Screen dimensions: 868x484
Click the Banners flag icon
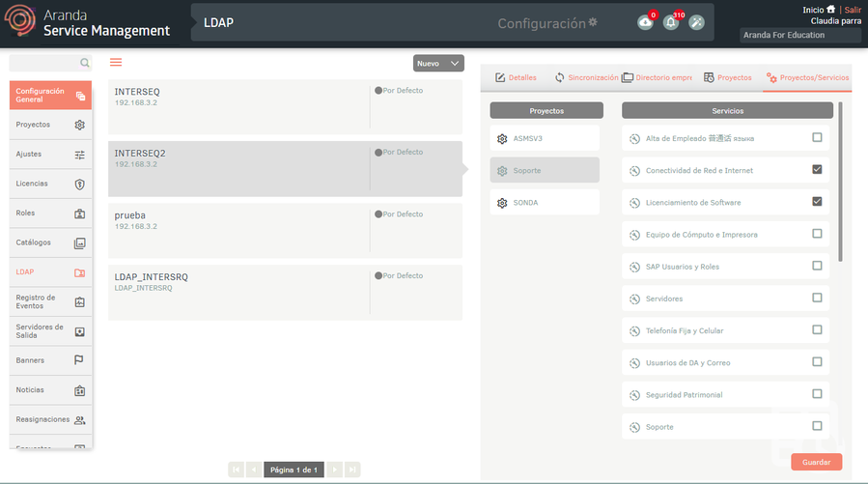tap(78, 360)
